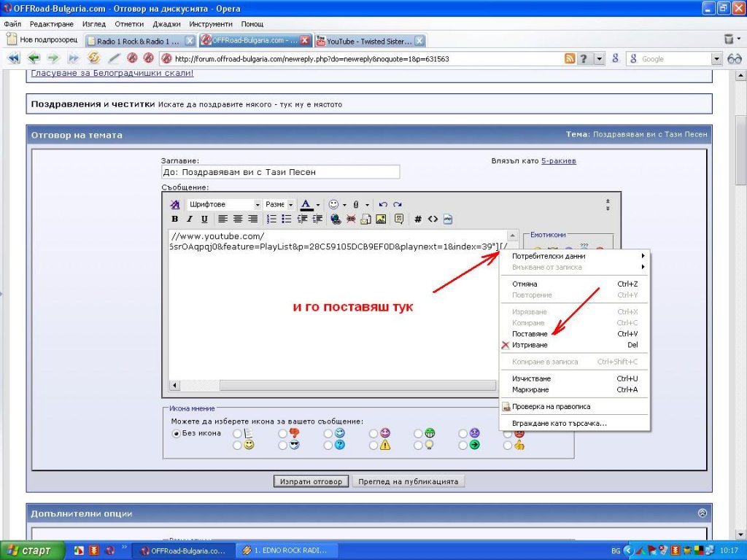The image size is (747, 560).
Task: Expand the smilies dropdown arrow
Action: point(344,205)
